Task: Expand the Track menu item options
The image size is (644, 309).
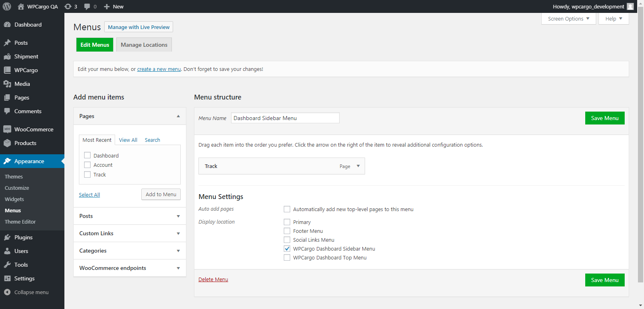Action: 358,166
